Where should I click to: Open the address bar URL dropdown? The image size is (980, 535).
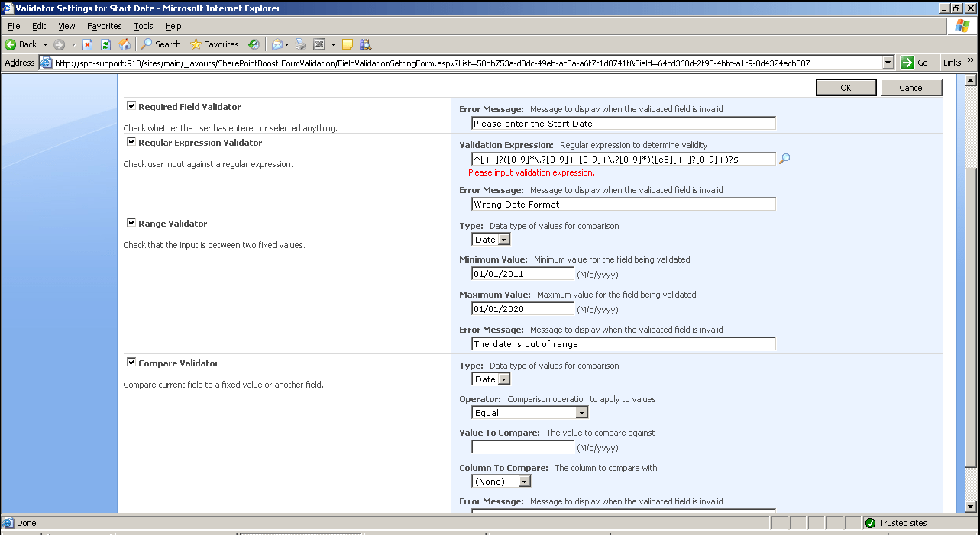click(888, 63)
